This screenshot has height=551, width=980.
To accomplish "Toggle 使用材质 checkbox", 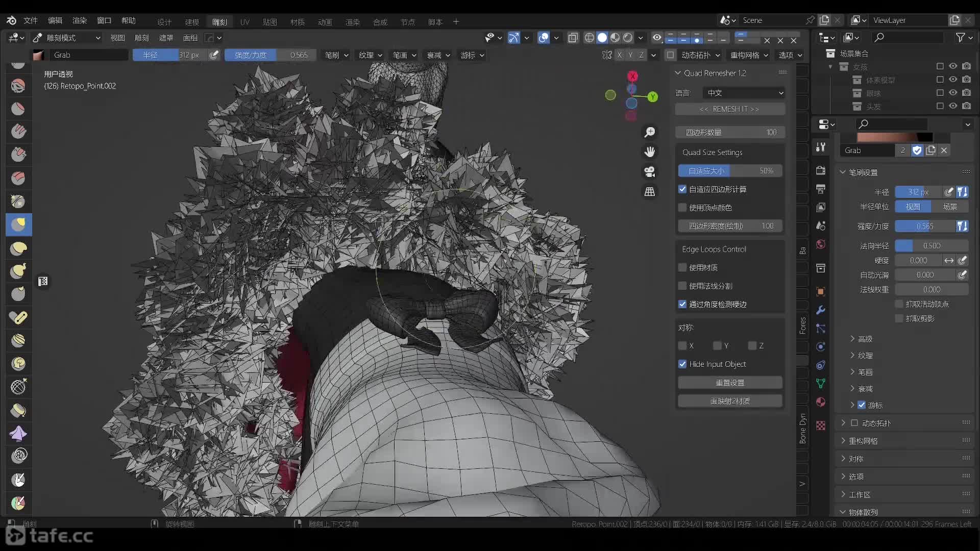I will tap(682, 267).
